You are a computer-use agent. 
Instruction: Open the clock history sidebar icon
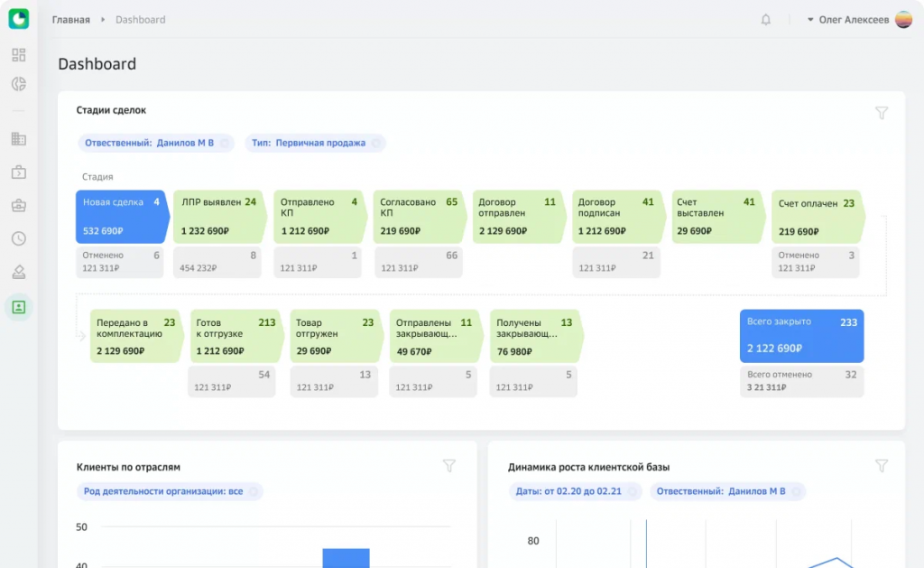(x=19, y=238)
